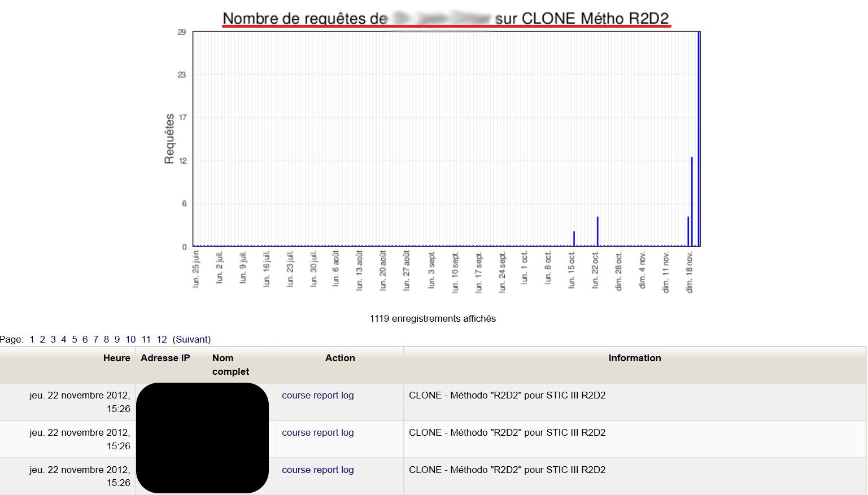
Task: Click the tallest blue bar on chart
Action: (699, 139)
